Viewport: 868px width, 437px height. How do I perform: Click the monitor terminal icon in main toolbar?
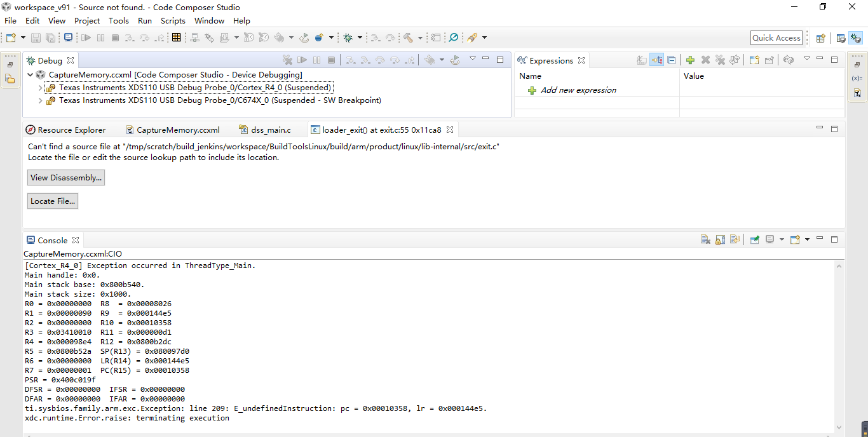(x=68, y=37)
